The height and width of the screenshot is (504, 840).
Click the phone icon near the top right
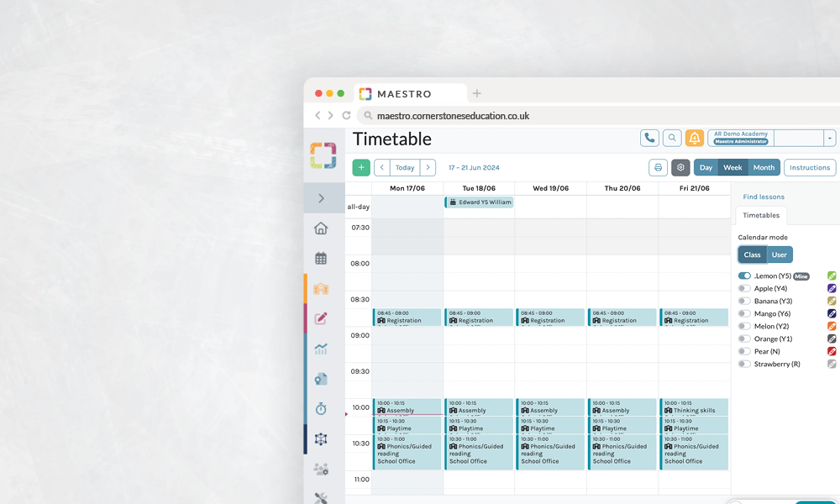pos(649,137)
